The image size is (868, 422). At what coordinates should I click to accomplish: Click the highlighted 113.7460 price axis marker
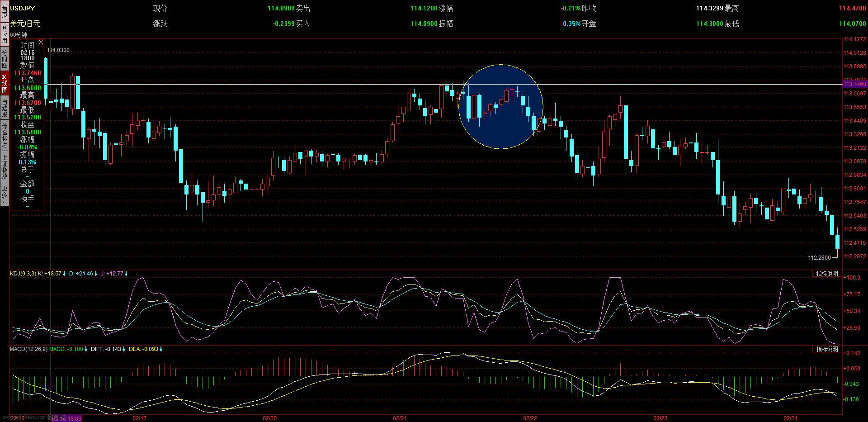coord(855,84)
